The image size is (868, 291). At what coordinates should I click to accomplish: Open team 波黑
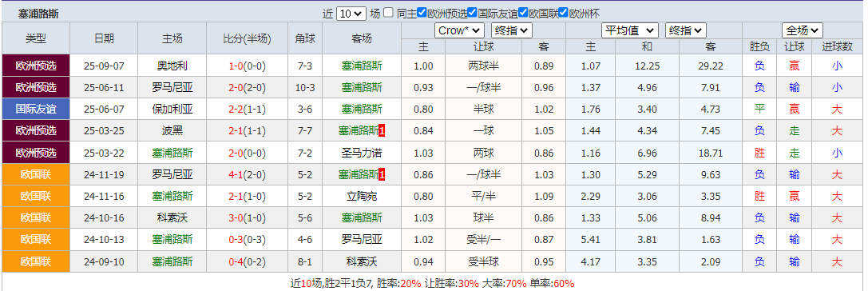(x=172, y=131)
